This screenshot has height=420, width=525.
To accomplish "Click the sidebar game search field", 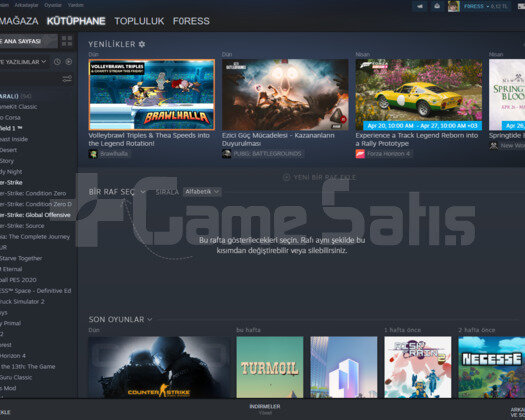I will [29, 79].
